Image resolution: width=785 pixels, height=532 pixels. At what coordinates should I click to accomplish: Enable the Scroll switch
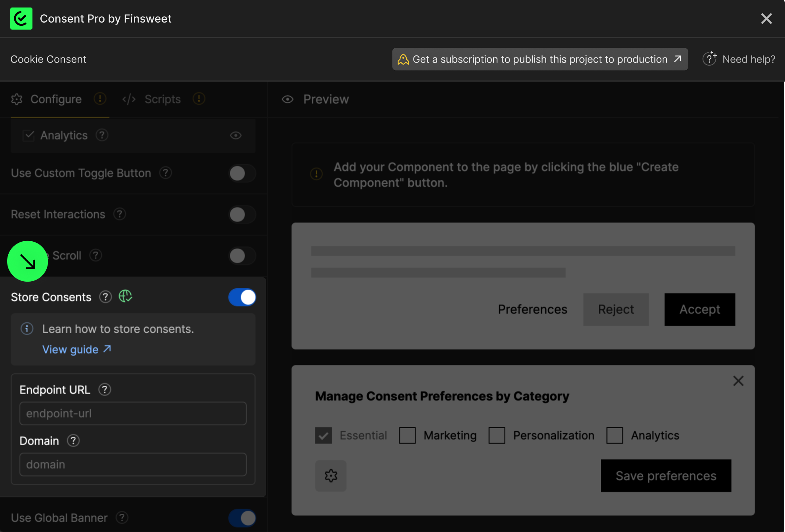click(x=242, y=256)
